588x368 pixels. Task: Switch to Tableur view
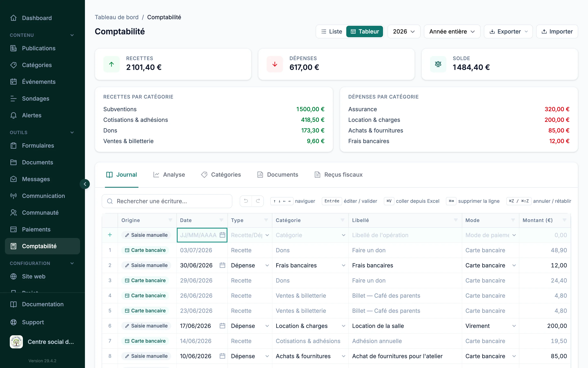click(x=365, y=31)
